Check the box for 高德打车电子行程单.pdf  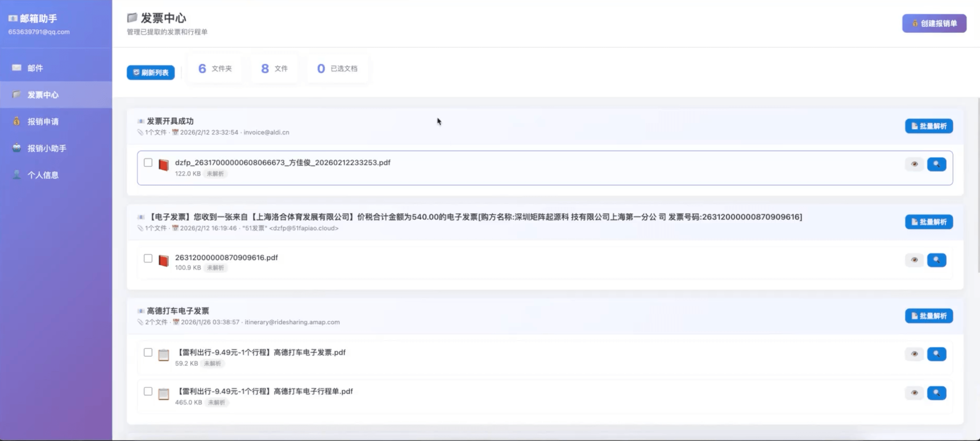[x=148, y=391]
